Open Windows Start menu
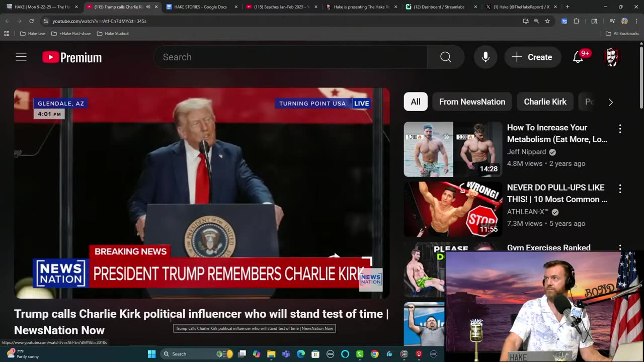The image size is (644, 362). pos(151,354)
